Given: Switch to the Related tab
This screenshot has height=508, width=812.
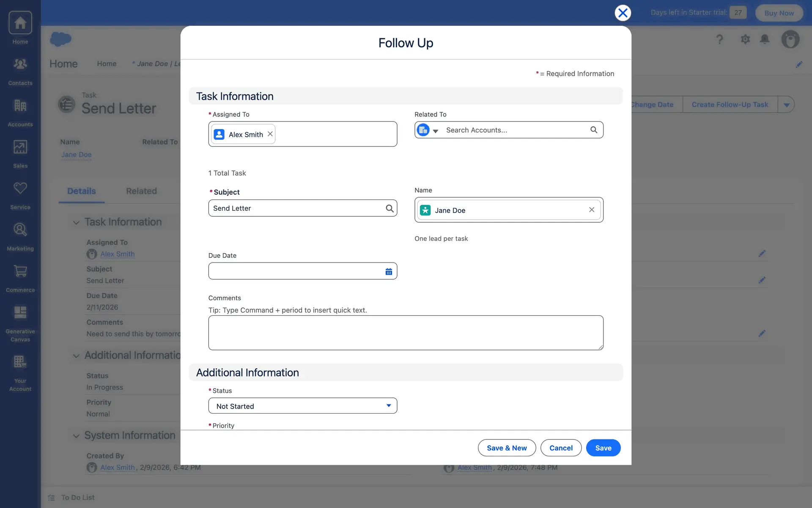Looking at the screenshot, I should pos(141,191).
